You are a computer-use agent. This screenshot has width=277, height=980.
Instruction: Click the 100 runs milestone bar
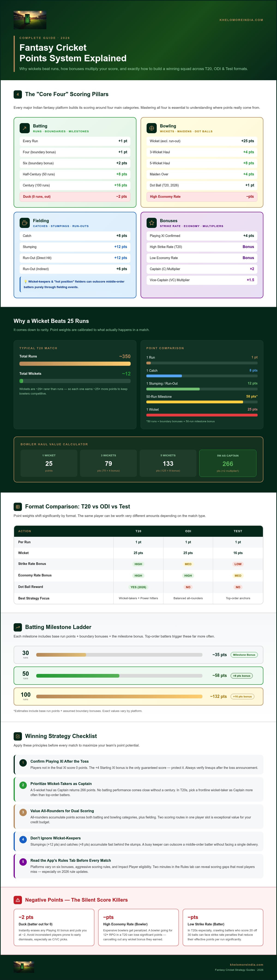coord(119,697)
